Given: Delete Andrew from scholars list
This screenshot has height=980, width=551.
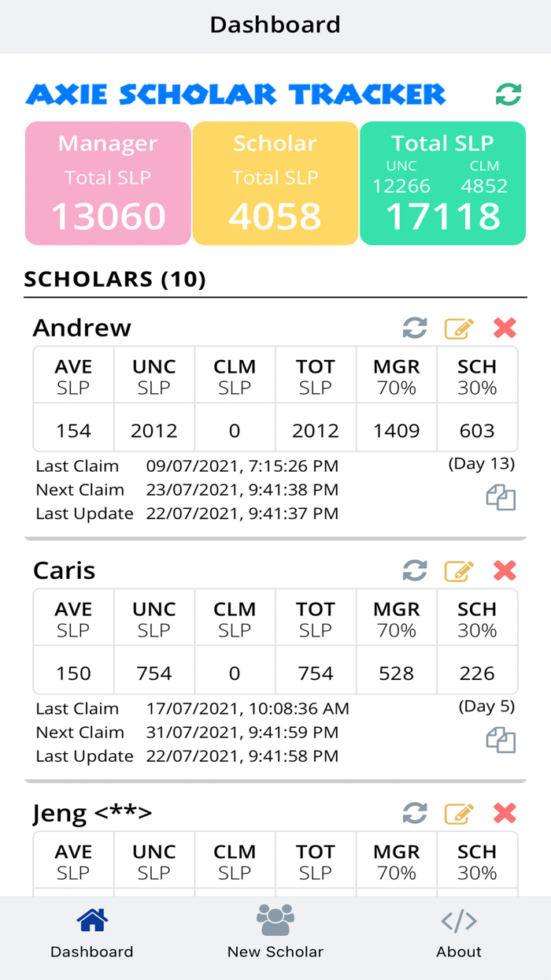Looking at the screenshot, I should click(504, 329).
